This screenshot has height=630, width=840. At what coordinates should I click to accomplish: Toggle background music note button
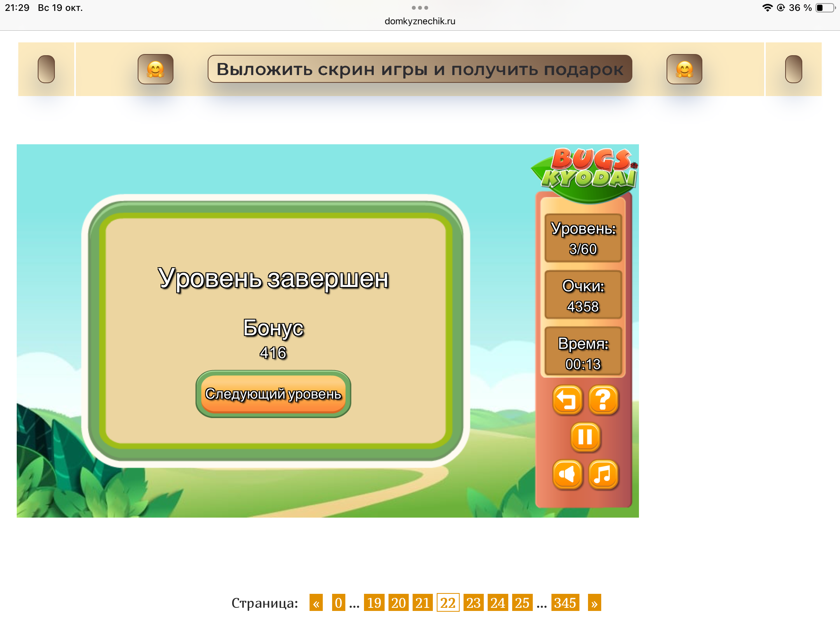[603, 474]
